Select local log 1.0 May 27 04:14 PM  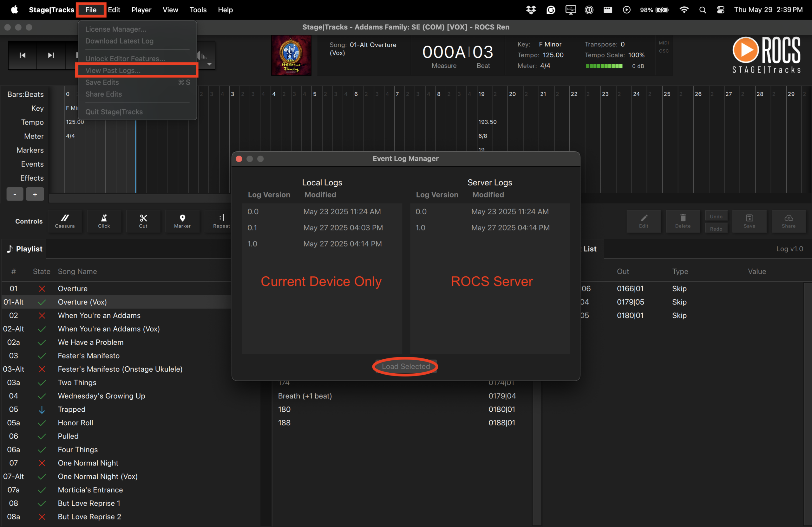[x=322, y=244]
